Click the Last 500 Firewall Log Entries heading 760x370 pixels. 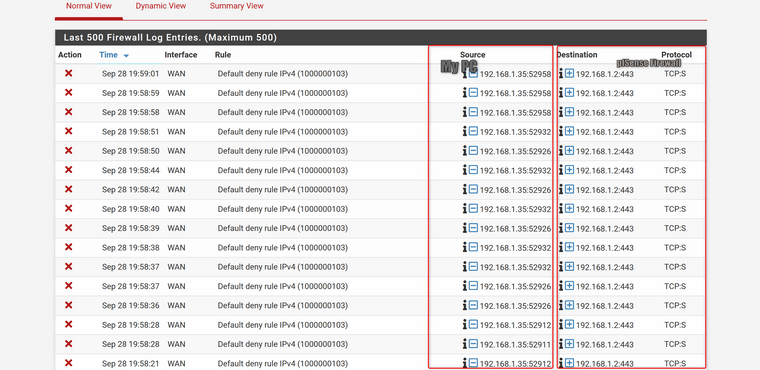170,37
